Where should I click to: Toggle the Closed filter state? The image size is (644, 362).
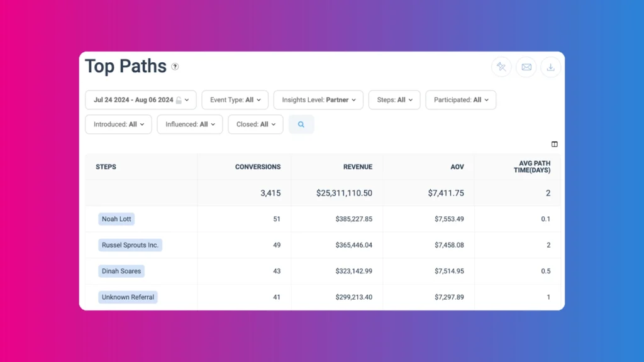255,124
